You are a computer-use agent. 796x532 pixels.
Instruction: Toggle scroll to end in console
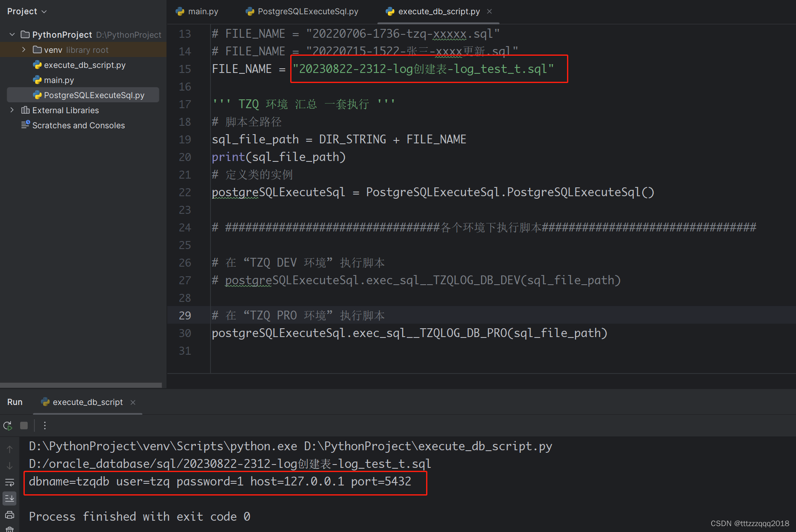[10, 498]
